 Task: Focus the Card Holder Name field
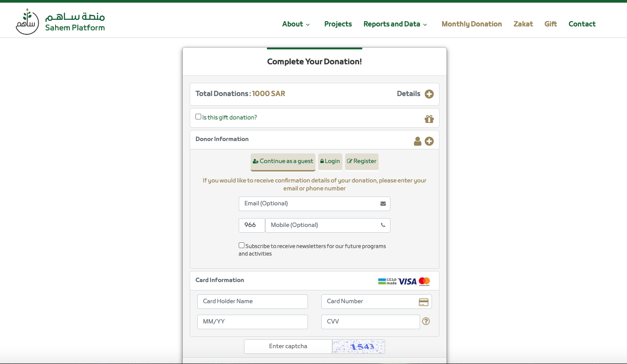[252, 301]
